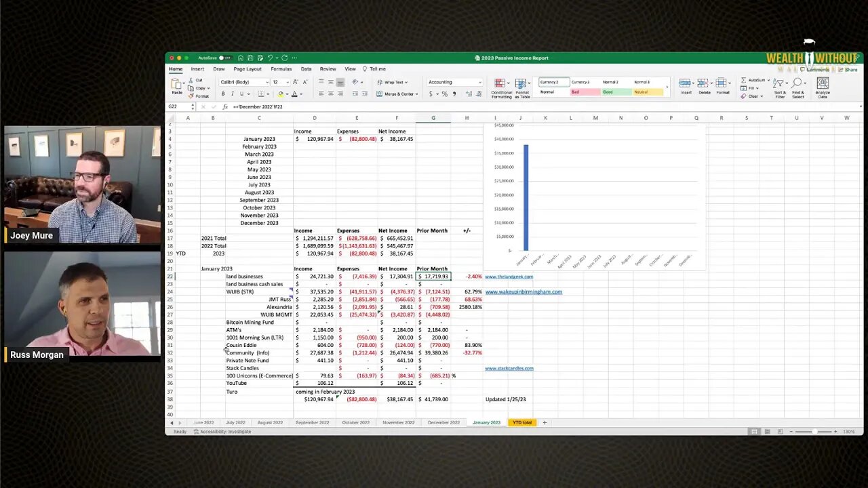Screen dimensions: 868x488
Task: Click the Find & Select magnifier icon
Action: [797, 83]
